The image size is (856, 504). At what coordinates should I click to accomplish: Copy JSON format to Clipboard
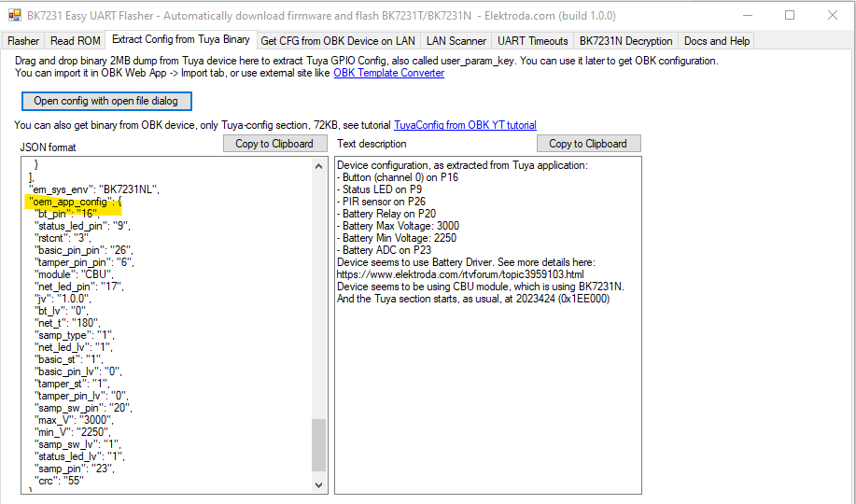click(x=274, y=144)
